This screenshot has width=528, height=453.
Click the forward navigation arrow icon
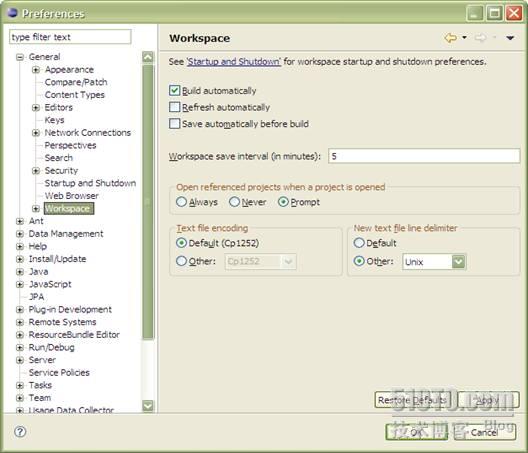point(481,38)
